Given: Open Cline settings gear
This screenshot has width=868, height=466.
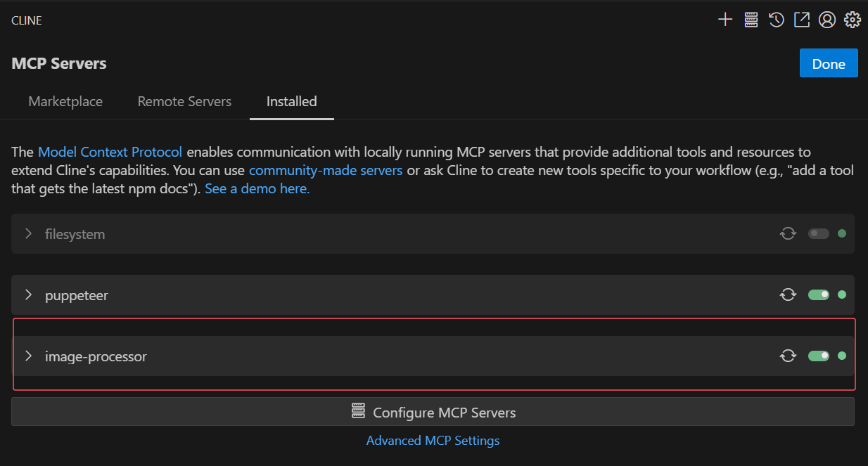Looking at the screenshot, I should pyautogui.click(x=852, y=19).
